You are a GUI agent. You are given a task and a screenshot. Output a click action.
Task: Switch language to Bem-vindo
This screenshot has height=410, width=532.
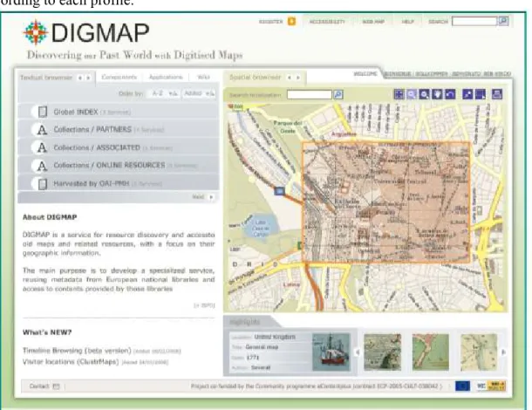pos(497,73)
